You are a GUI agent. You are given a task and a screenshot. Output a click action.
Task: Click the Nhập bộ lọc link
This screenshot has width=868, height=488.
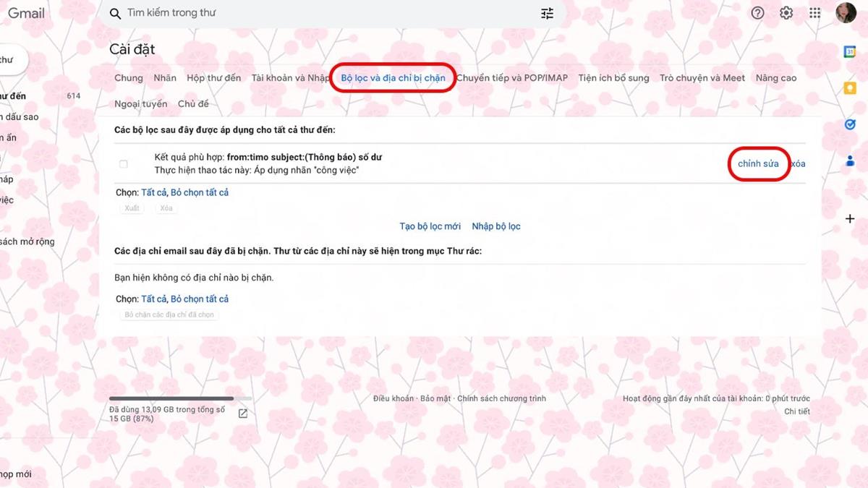(x=496, y=226)
